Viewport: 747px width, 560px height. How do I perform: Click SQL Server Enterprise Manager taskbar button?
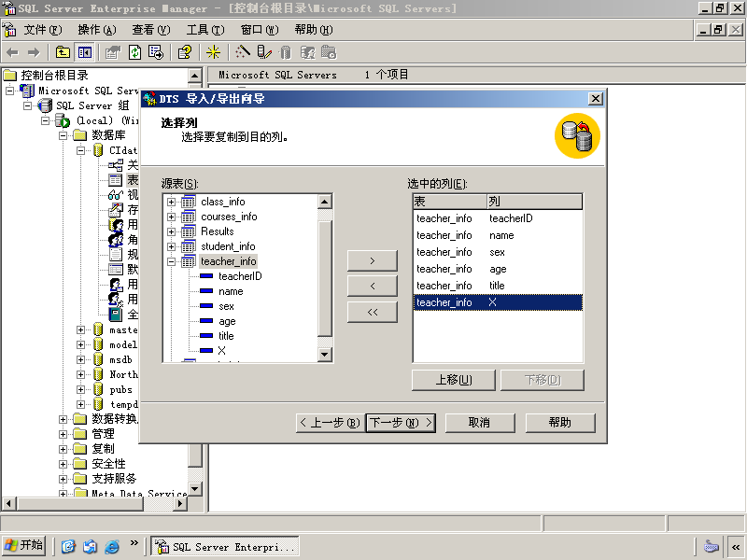225,546
